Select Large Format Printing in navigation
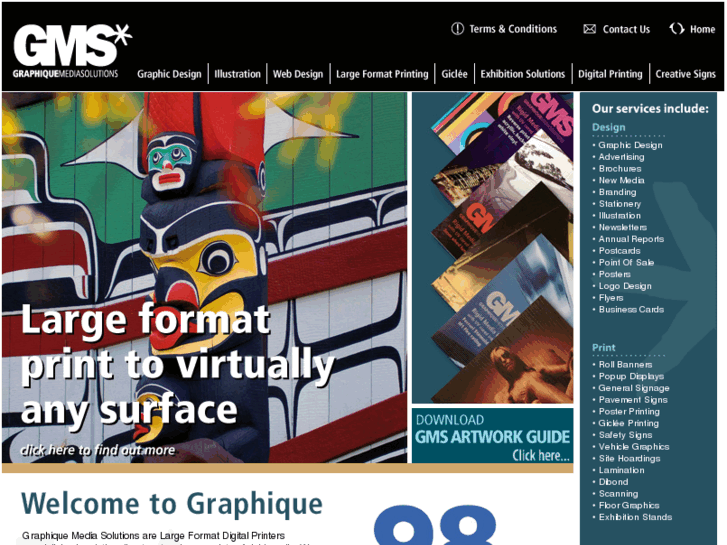Viewport: 727px width, 545px height. pyautogui.click(x=382, y=74)
